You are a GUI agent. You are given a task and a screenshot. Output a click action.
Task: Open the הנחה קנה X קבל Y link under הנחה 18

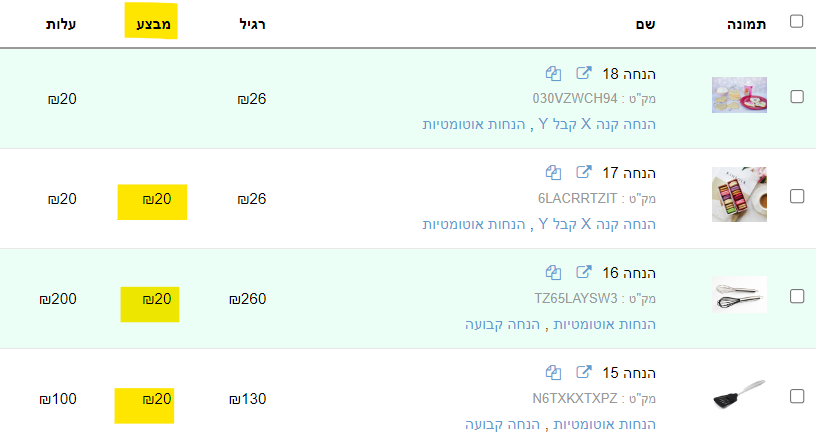pos(597,124)
